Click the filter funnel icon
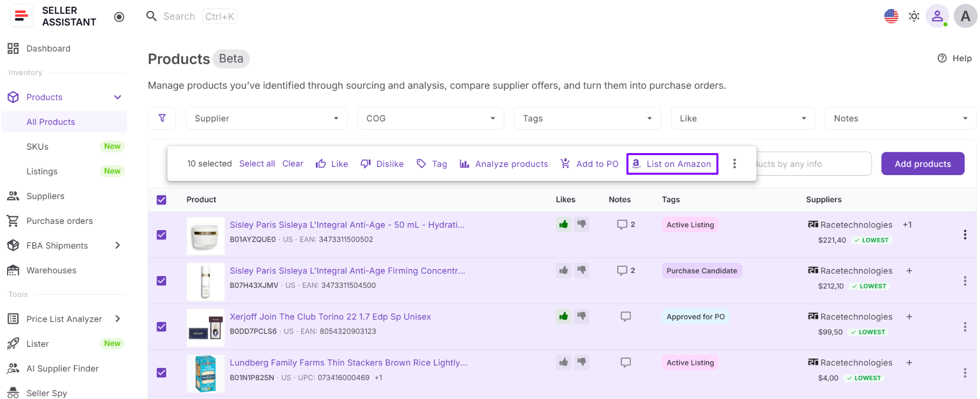Viewport: 980px width, 399px height. click(162, 118)
